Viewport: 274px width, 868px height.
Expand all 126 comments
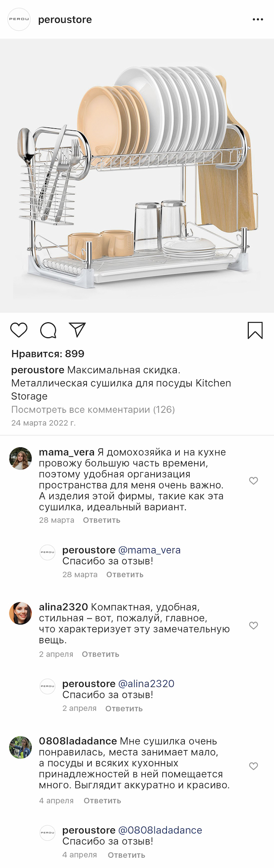point(93,410)
